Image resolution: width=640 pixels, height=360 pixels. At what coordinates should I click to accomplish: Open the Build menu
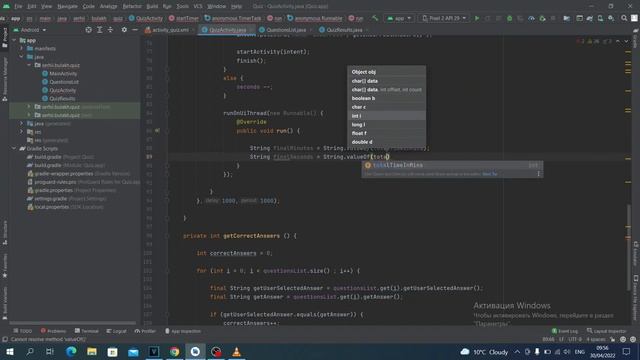pyautogui.click(x=152, y=6)
